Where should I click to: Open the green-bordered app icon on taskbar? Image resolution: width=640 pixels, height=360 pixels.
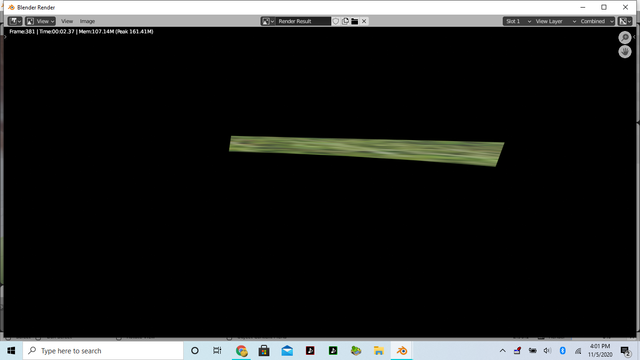(333, 351)
